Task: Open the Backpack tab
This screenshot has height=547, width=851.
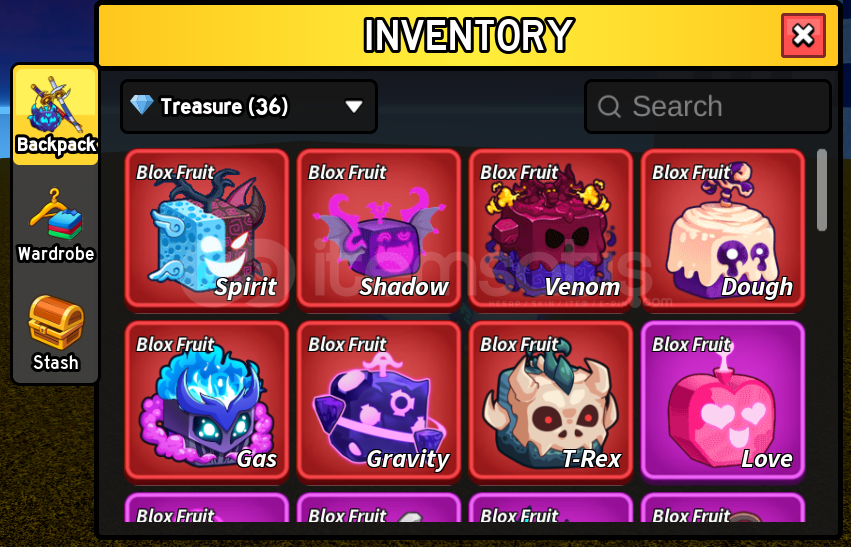Action: click(x=55, y=116)
